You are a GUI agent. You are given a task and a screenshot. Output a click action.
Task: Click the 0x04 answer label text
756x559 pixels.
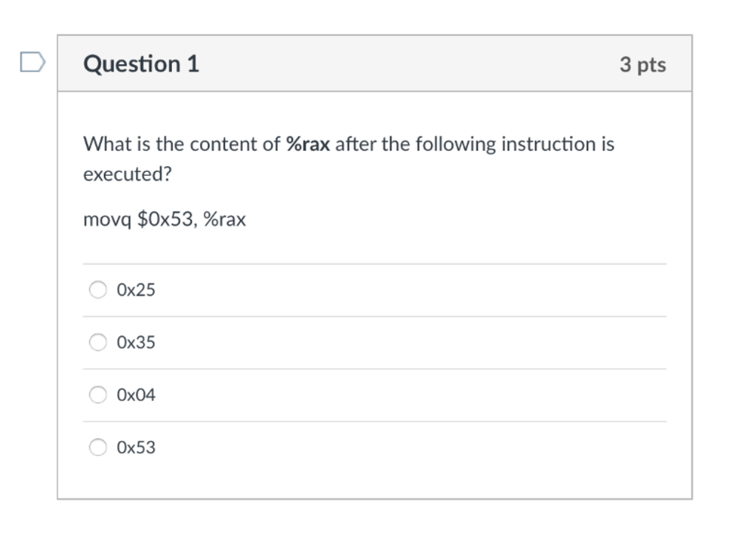(x=136, y=395)
